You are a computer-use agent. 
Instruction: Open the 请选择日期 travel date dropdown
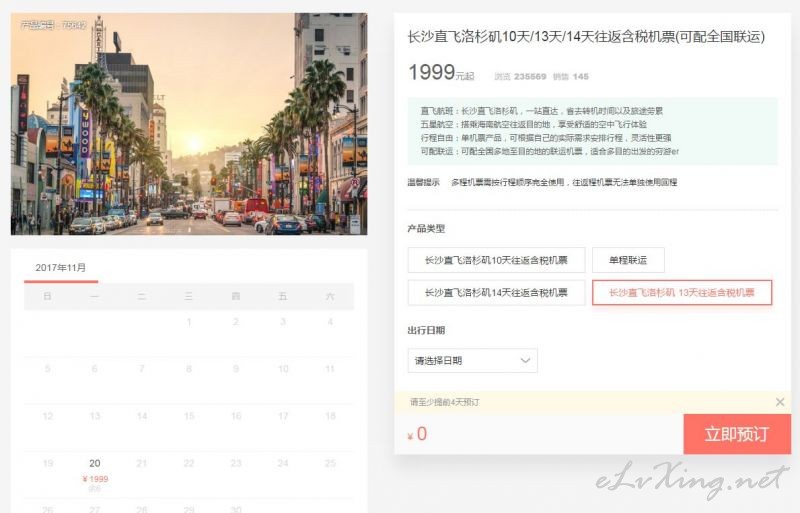[x=472, y=360]
